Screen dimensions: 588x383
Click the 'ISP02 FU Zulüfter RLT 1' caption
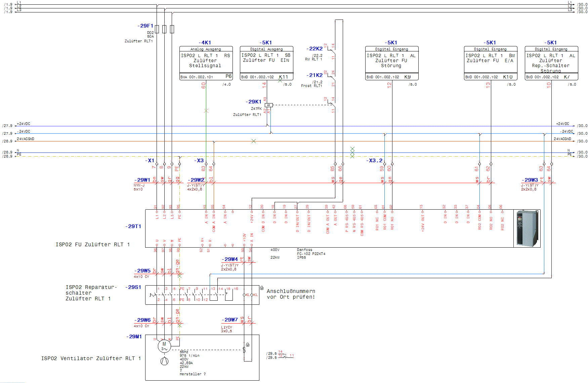click(93, 245)
